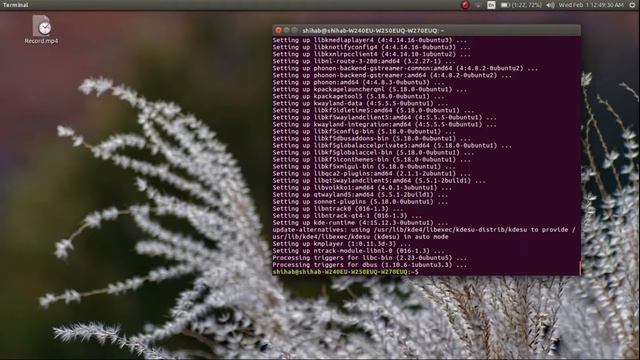Click the line 'Setting up phonon-backend-gstreamer-common:amd64'

click(405, 68)
